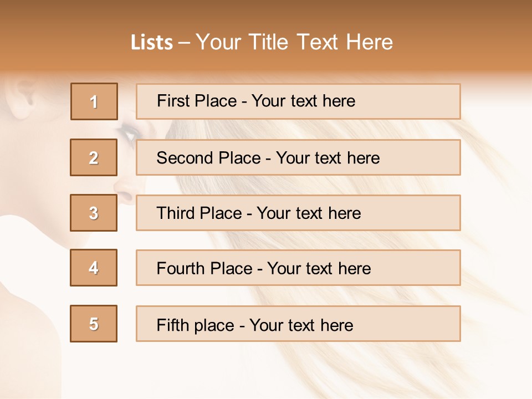Select the number 4 square
The width and height of the screenshot is (532, 399).
point(94,268)
